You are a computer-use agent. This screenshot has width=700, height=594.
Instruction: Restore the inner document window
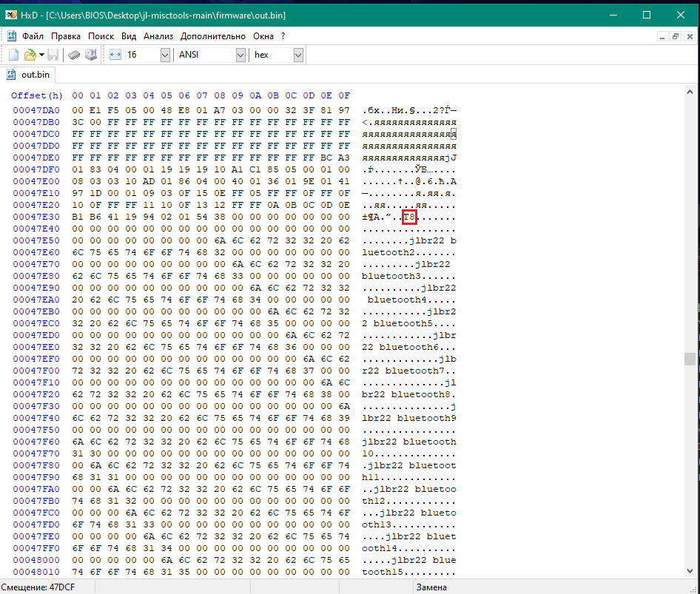click(676, 36)
